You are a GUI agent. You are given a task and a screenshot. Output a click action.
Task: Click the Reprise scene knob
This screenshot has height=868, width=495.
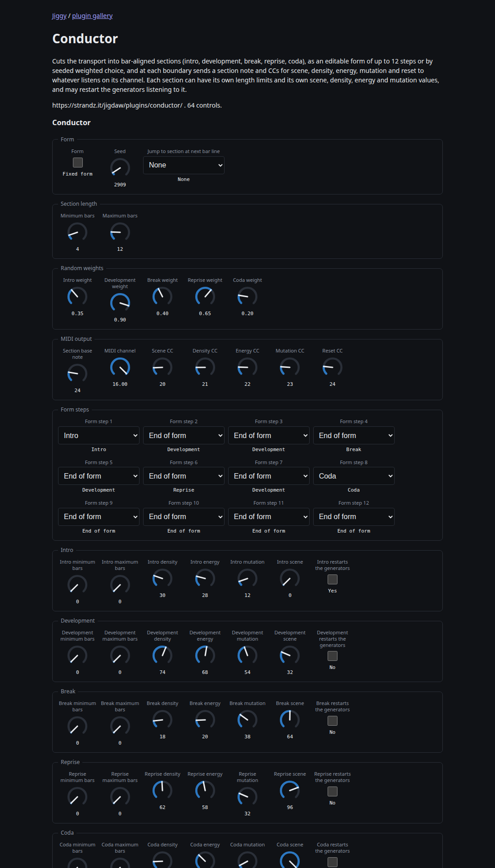[290, 791]
